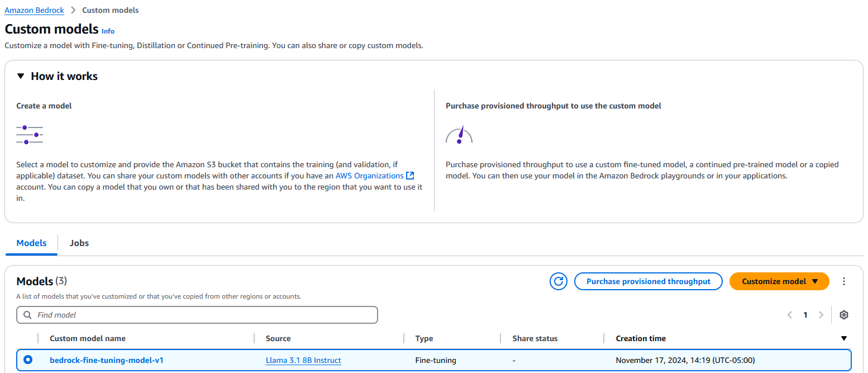The image size is (868, 373).
Task: Click the Custom models breadcrumb text
Action: 111,10
